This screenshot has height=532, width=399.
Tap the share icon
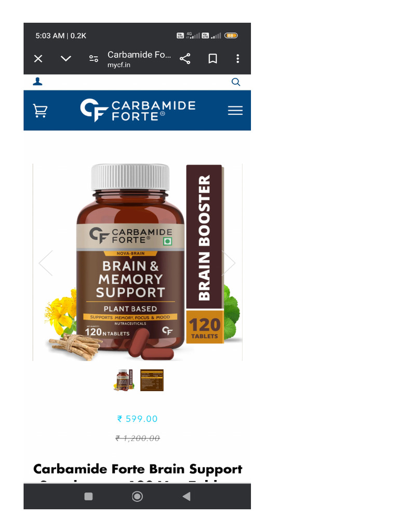(185, 59)
